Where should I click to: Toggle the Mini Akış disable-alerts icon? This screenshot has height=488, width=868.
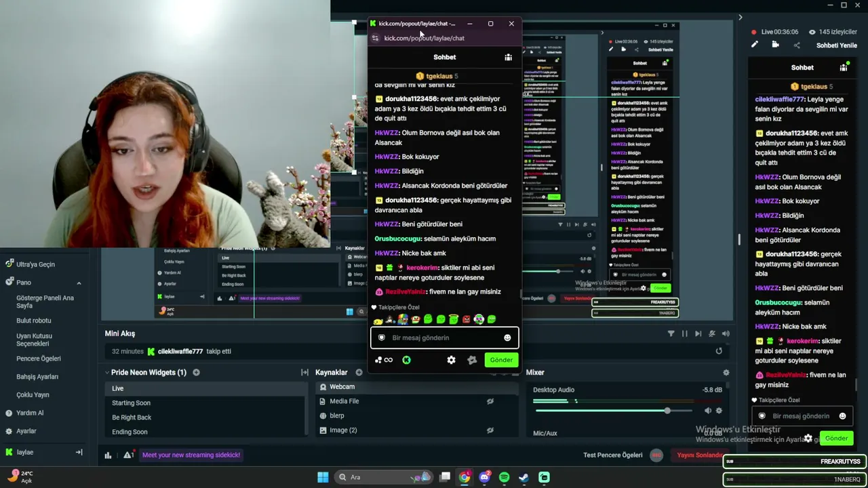(711, 333)
